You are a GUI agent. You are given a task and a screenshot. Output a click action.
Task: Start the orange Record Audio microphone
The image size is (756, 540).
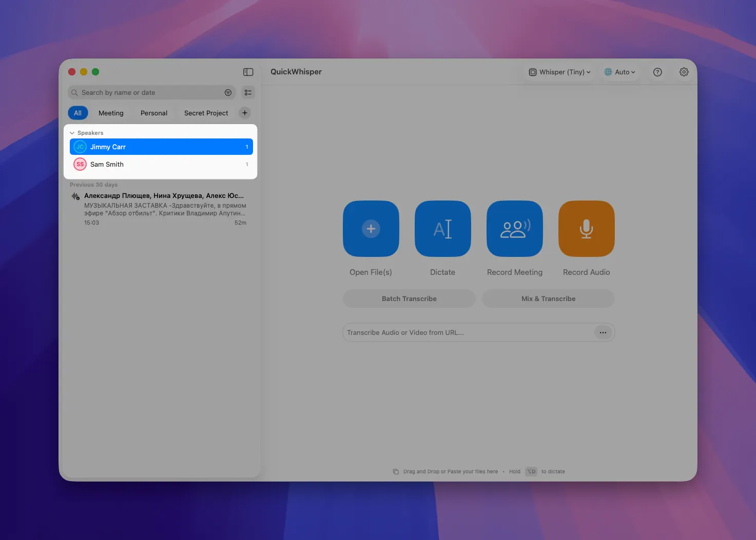(587, 229)
